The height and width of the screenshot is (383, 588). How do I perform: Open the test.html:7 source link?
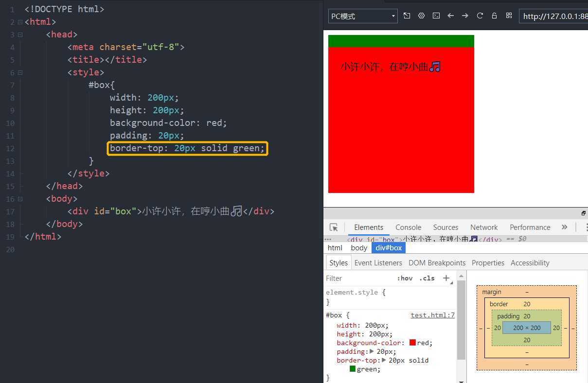(432, 315)
